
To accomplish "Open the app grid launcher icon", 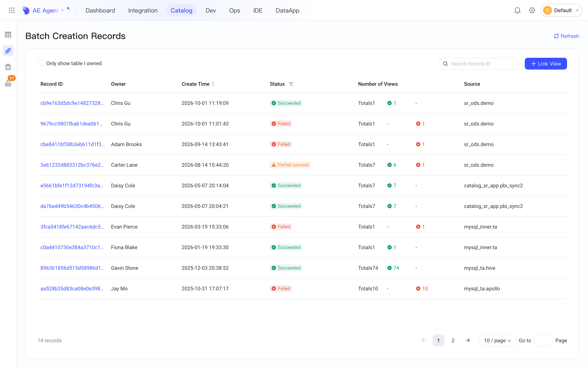I will [12, 10].
